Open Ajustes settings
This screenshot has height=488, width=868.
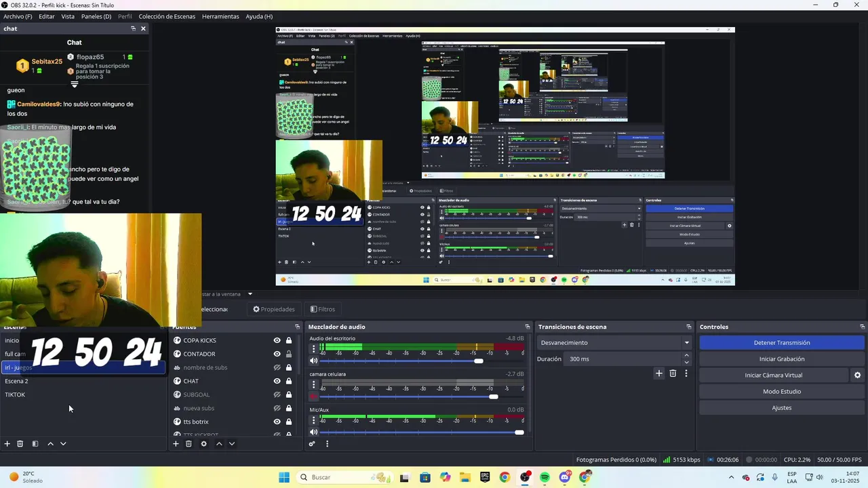click(x=782, y=408)
